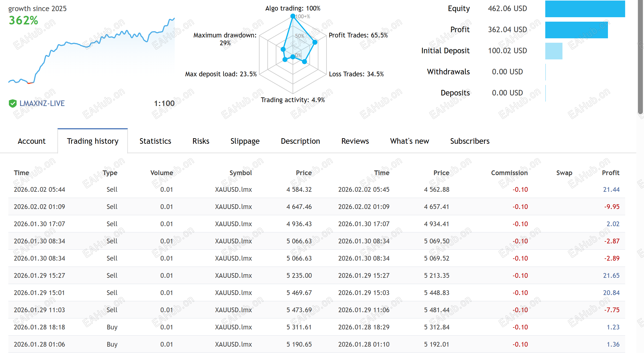Image resolution: width=644 pixels, height=353 pixels.
Task: Switch to What's new tab
Action: 409,141
